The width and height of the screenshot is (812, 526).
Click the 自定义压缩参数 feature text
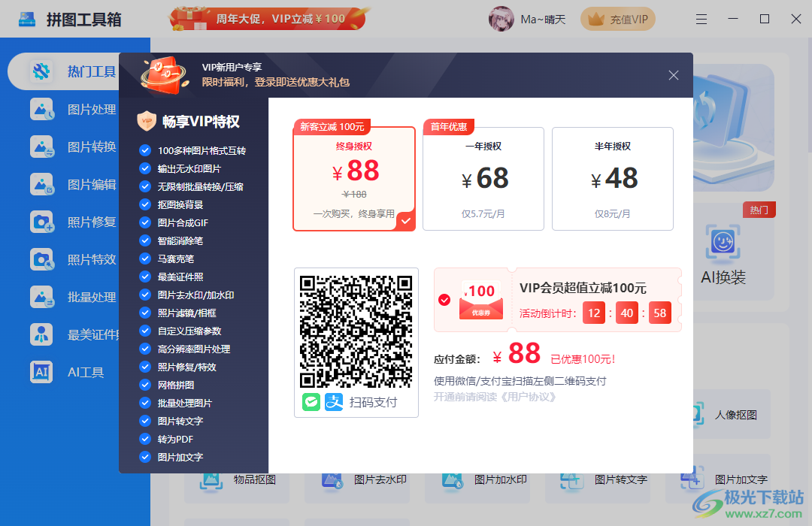pyautogui.click(x=189, y=331)
